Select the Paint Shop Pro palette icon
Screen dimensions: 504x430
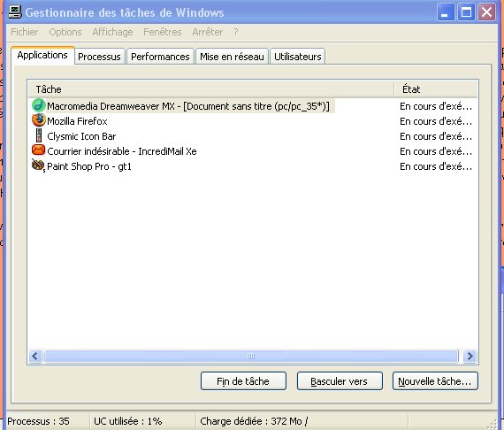click(39, 165)
